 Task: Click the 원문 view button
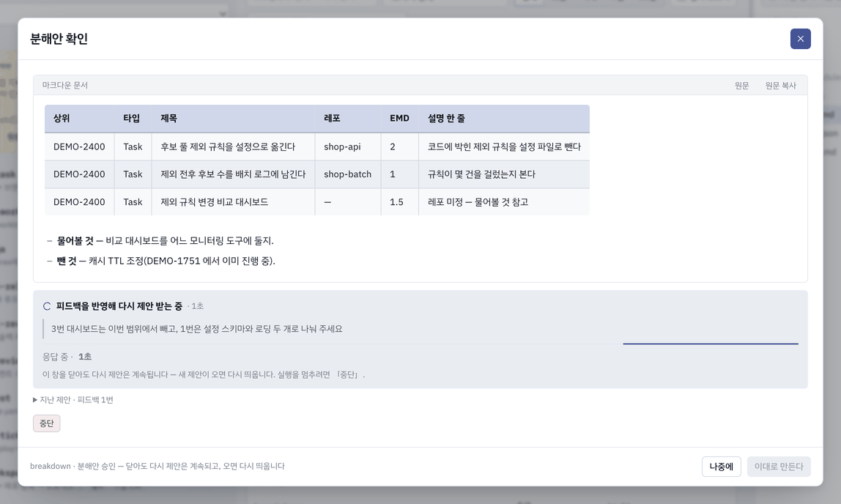click(742, 85)
